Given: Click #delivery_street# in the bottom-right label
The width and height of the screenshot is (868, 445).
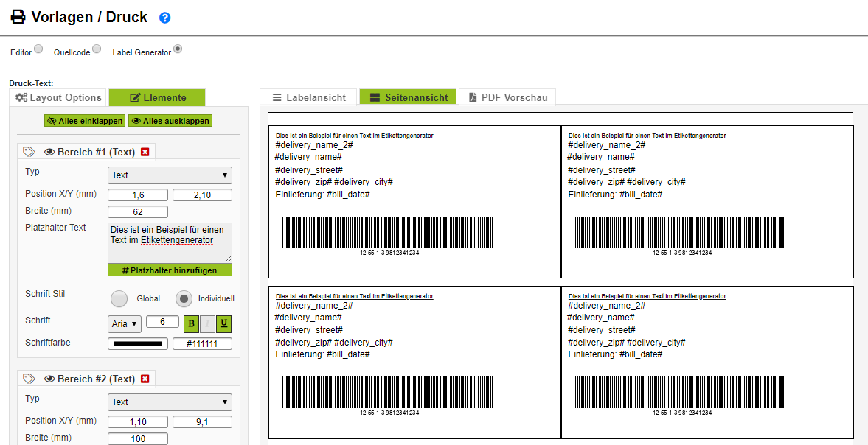Looking at the screenshot, I should point(602,330).
